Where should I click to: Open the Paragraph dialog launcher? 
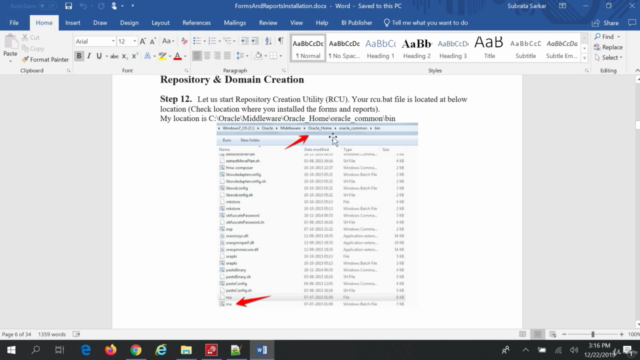(283, 71)
